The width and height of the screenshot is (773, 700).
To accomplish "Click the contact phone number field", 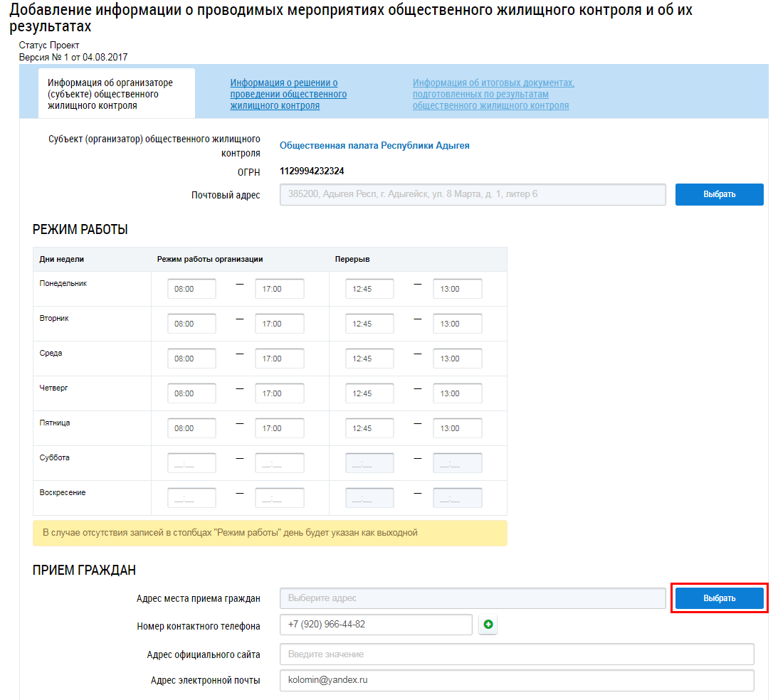I will coord(376,625).
